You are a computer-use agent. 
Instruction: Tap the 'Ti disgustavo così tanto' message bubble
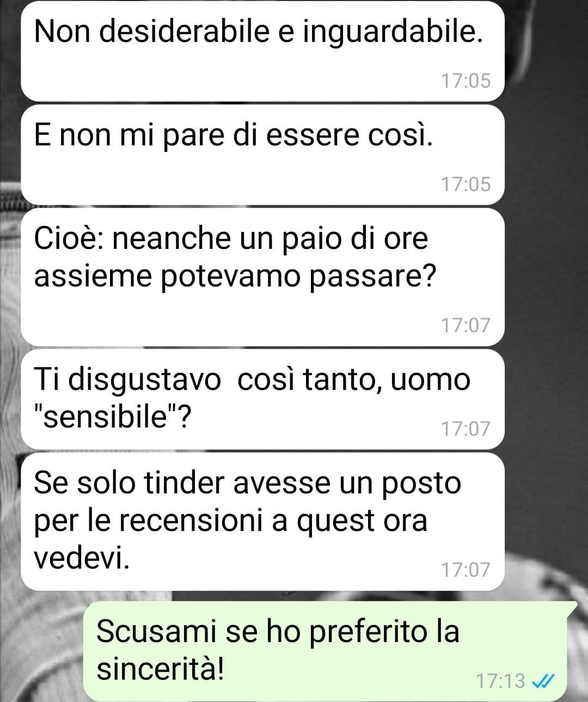(x=263, y=399)
